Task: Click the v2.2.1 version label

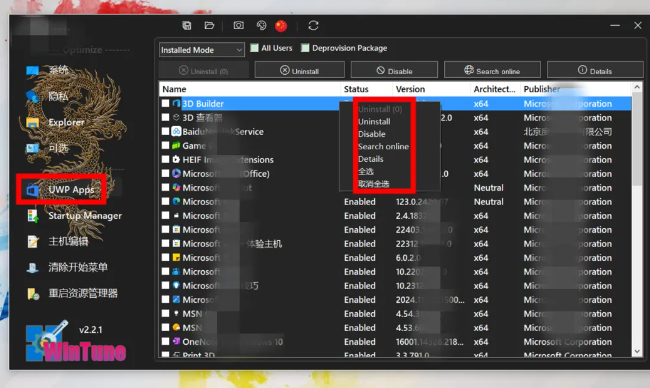Action: click(91, 330)
